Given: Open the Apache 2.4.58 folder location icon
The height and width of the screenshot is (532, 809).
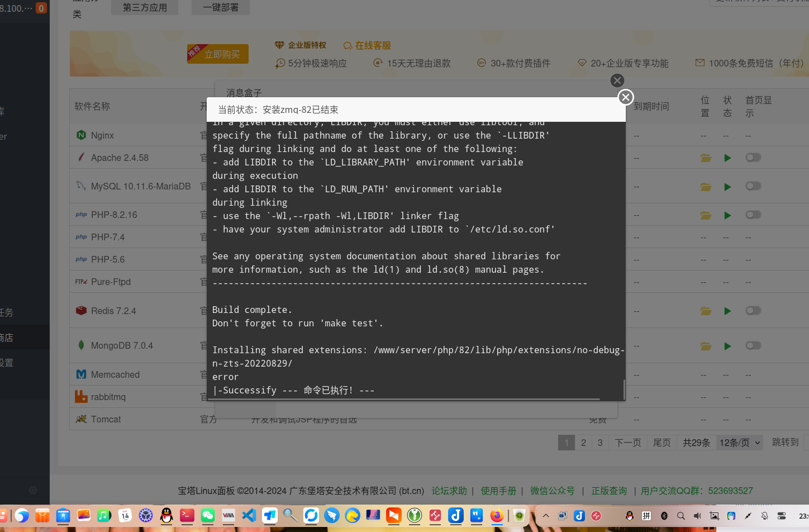Looking at the screenshot, I should click(706, 158).
